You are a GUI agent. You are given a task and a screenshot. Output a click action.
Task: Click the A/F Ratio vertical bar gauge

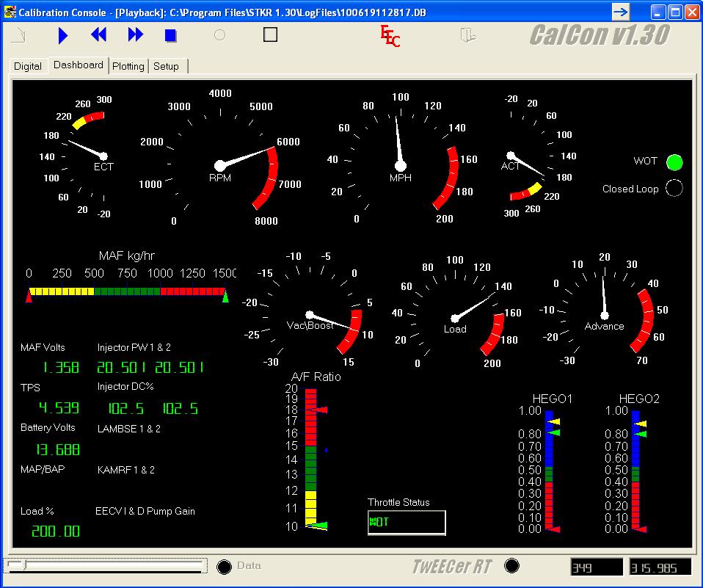point(310,457)
